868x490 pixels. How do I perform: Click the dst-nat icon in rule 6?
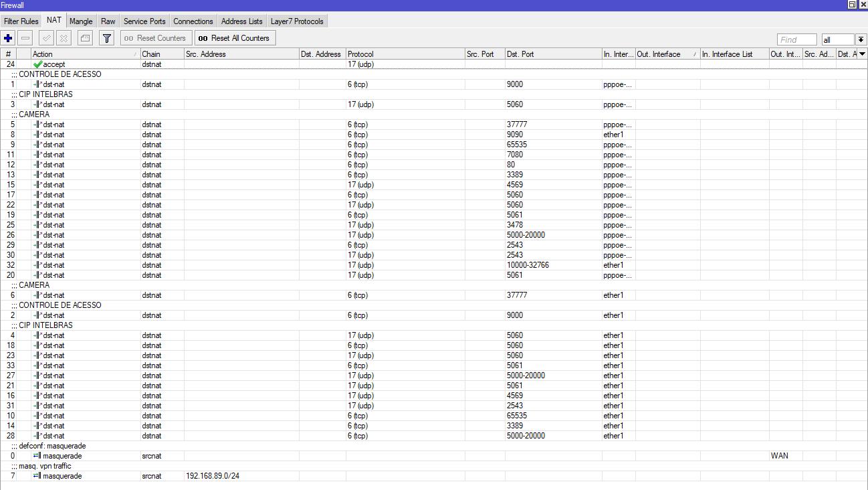(x=37, y=295)
